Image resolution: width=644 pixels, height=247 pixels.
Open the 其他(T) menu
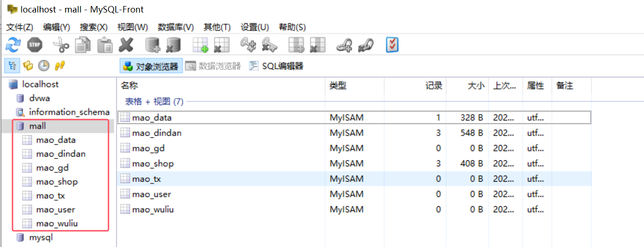click(217, 27)
